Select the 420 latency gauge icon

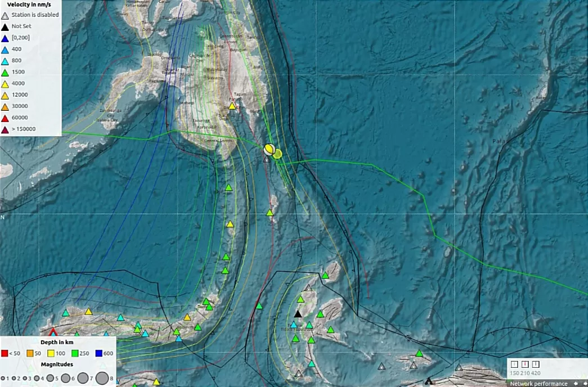[536, 364]
